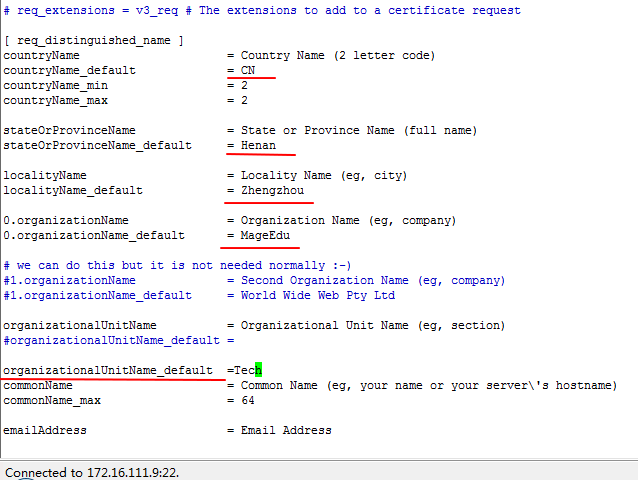Click the 'Henan' province default value
The height and width of the screenshot is (480, 638).
[258, 145]
